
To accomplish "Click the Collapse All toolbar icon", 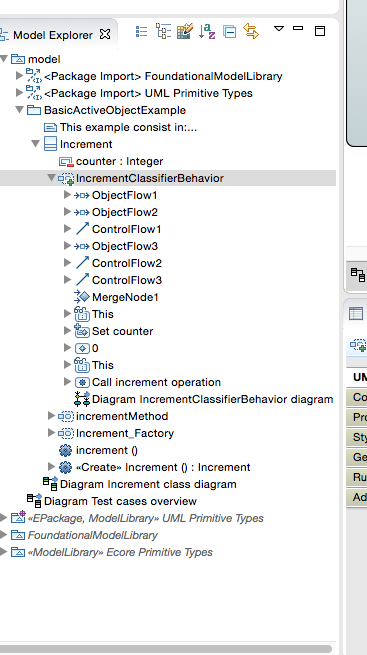I will pyautogui.click(x=229, y=32).
